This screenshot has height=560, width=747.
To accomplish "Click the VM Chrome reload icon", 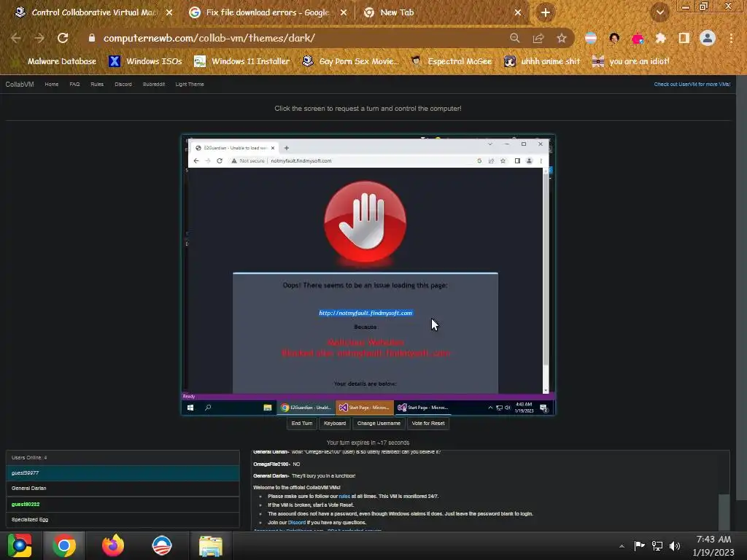I will pyautogui.click(x=220, y=161).
